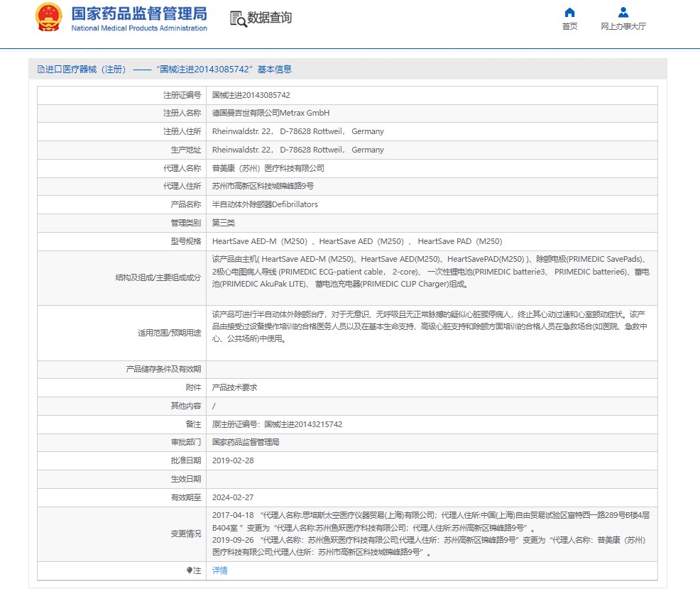Click the 有效期至 row label
This screenshot has height=591, width=700.
(x=186, y=497)
